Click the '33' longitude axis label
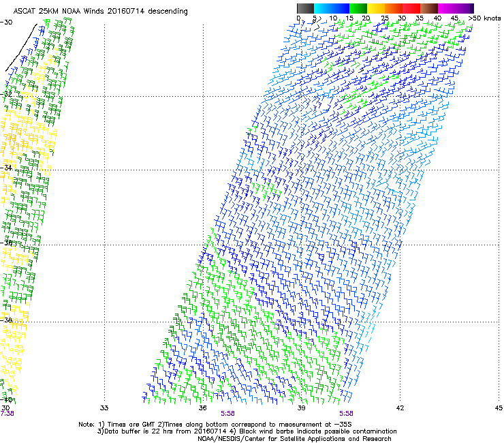504x443 pixels. (x=104, y=408)
